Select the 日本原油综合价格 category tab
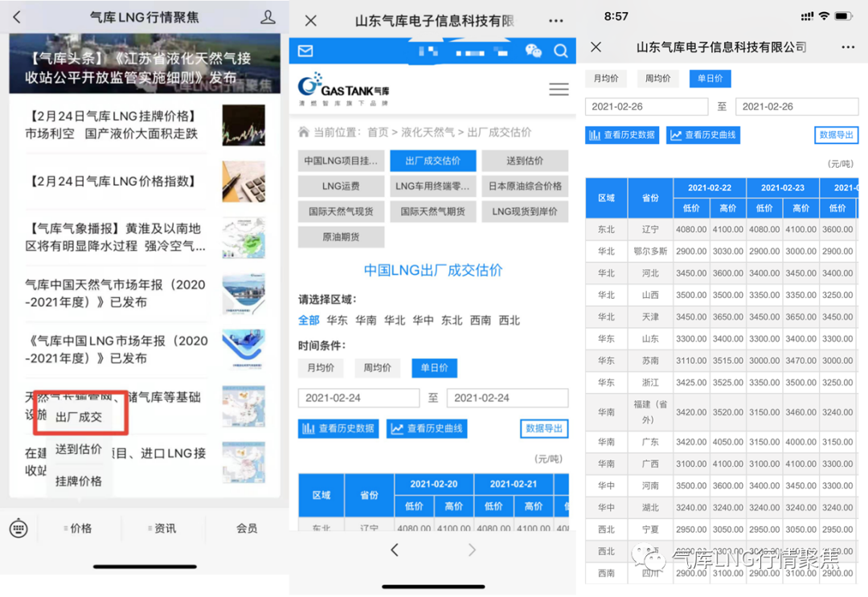Viewport: 868px width, 597px height. coord(525,186)
